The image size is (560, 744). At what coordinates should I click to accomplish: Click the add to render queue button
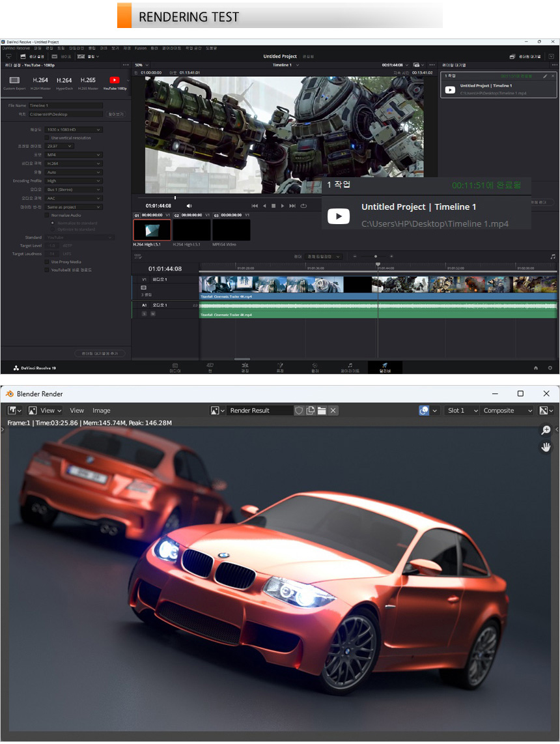click(100, 353)
